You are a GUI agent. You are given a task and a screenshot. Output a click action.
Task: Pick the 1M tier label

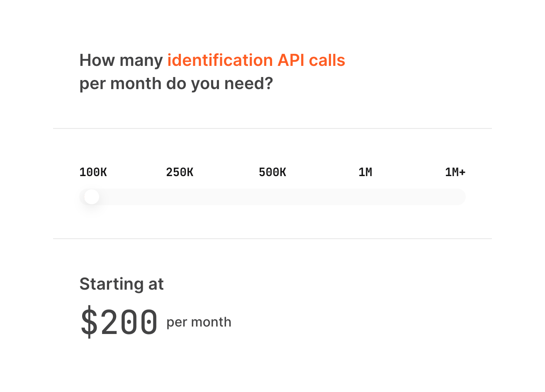click(x=365, y=172)
